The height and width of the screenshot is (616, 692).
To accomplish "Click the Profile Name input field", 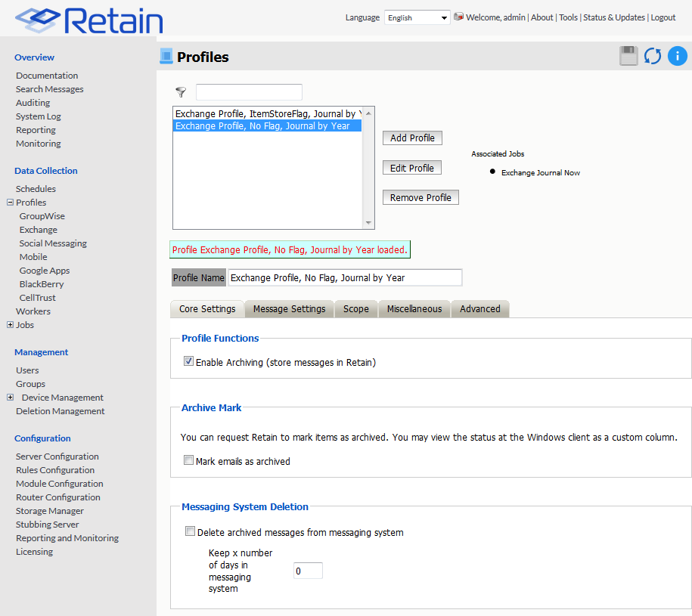I will click(345, 278).
